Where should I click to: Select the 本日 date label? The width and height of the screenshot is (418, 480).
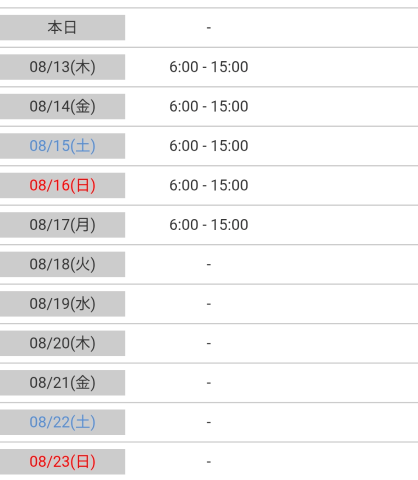click(62, 27)
